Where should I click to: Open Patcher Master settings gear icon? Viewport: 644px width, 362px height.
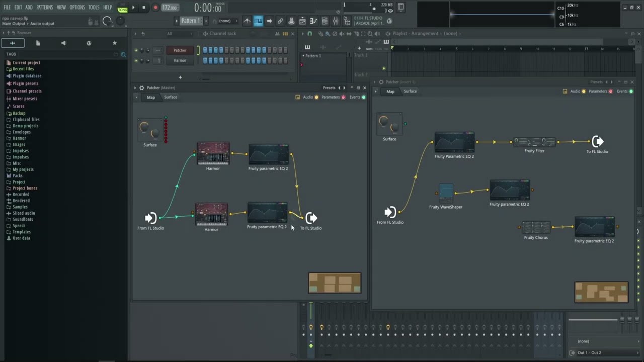(141, 87)
